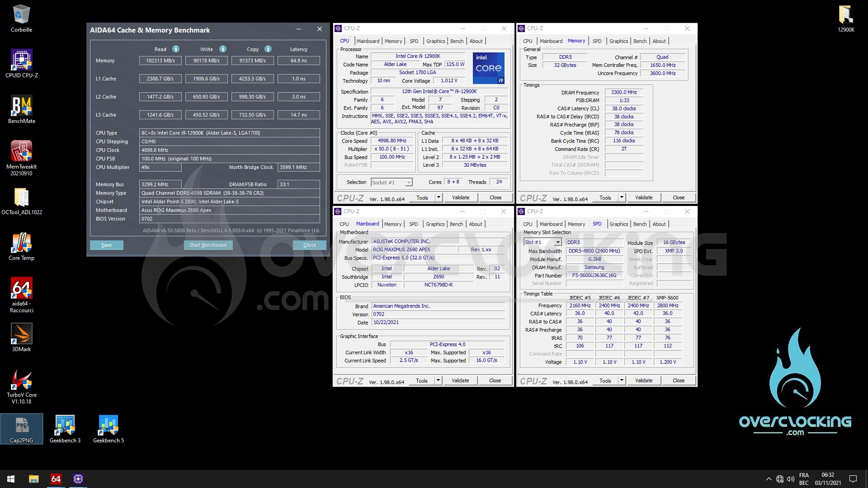Click the Memory Latency 64.9 ns value
This screenshot has width=868, height=488.
pos(299,61)
